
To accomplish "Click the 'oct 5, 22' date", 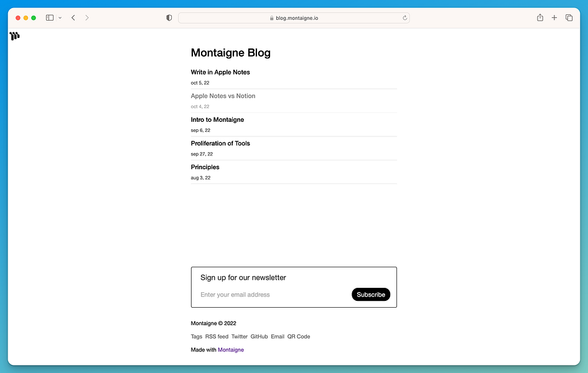I will [200, 83].
